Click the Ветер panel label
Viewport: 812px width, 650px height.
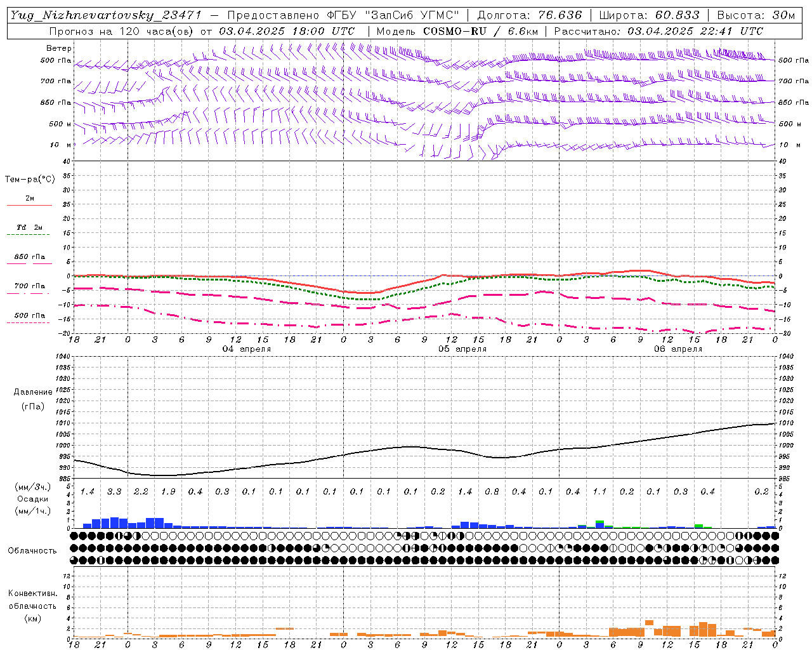pyautogui.click(x=59, y=48)
